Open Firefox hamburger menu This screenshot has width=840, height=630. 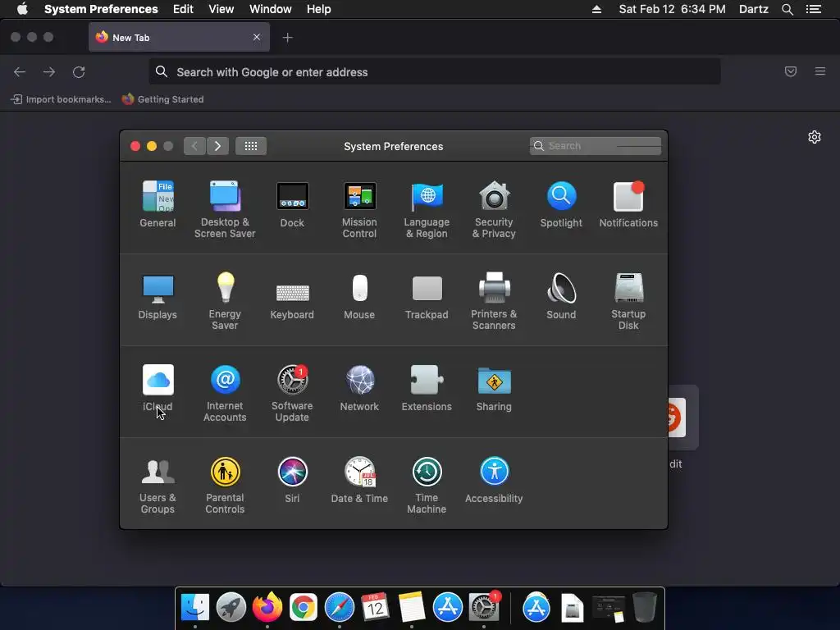coord(820,71)
